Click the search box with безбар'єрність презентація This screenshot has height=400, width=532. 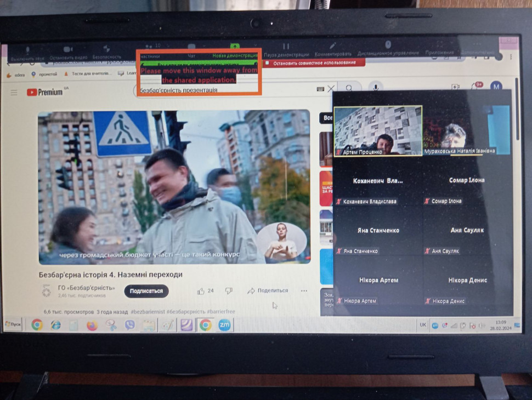coord(224,90)
